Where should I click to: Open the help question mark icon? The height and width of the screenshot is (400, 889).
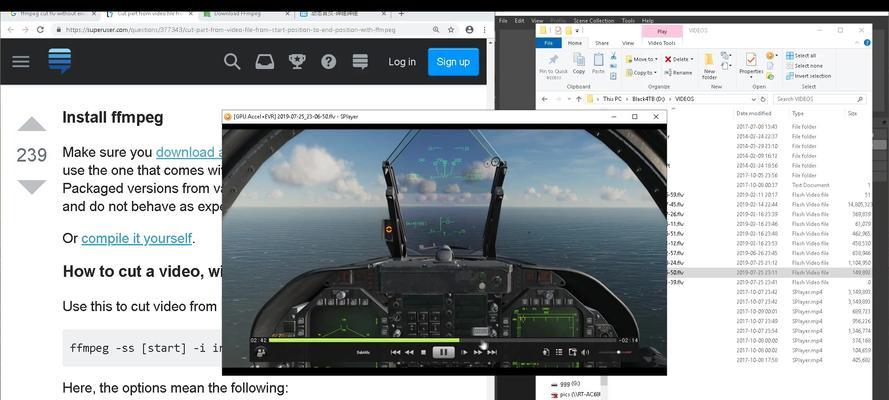329,61
